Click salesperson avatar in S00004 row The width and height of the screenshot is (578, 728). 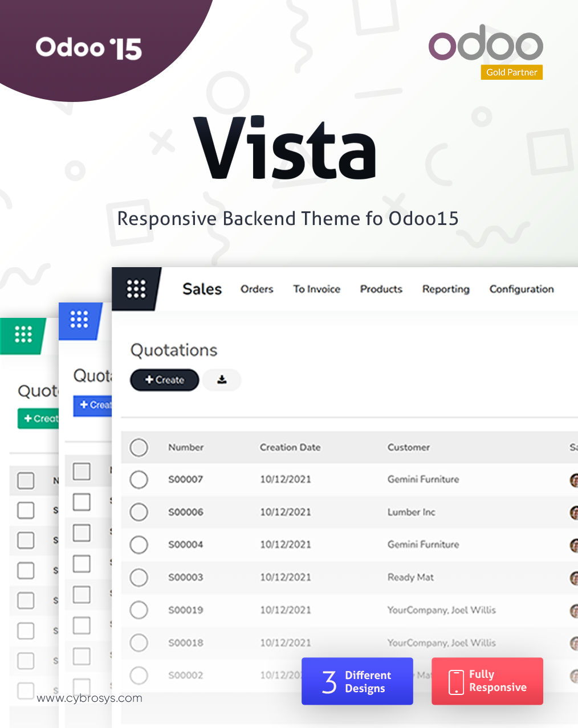point(573,545)
